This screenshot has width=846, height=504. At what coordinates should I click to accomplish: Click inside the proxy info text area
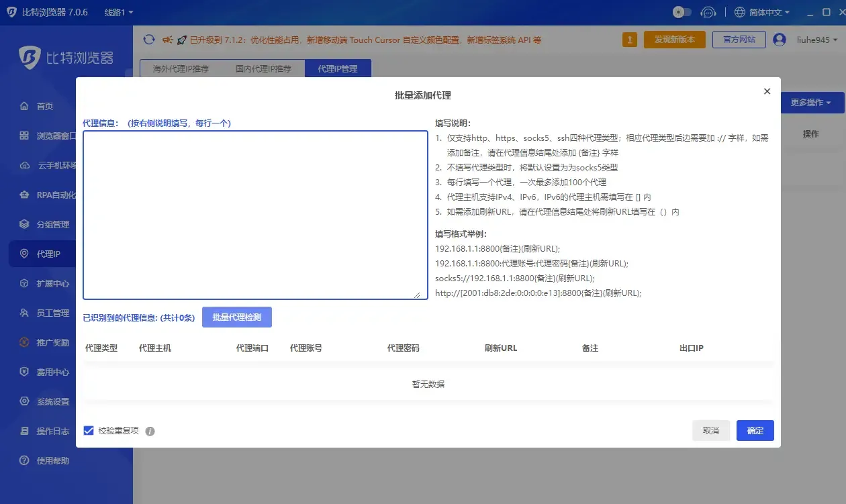pyautogui.click(x=255, y=213)
